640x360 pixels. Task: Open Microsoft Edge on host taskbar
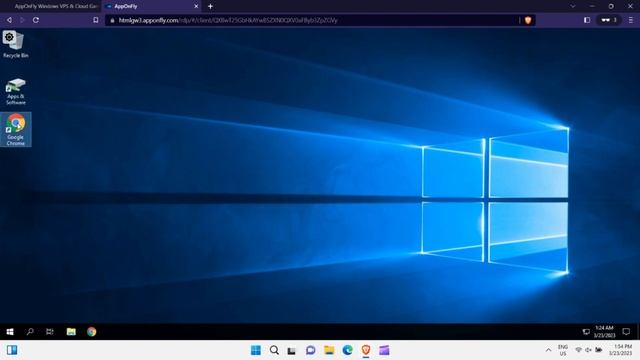coord(347,350)
